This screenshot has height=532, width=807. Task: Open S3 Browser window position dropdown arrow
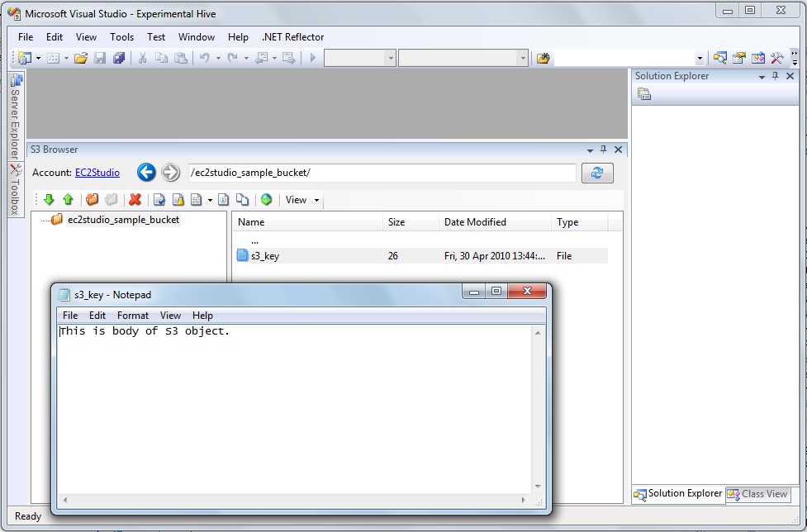click(x=590, y=150)
